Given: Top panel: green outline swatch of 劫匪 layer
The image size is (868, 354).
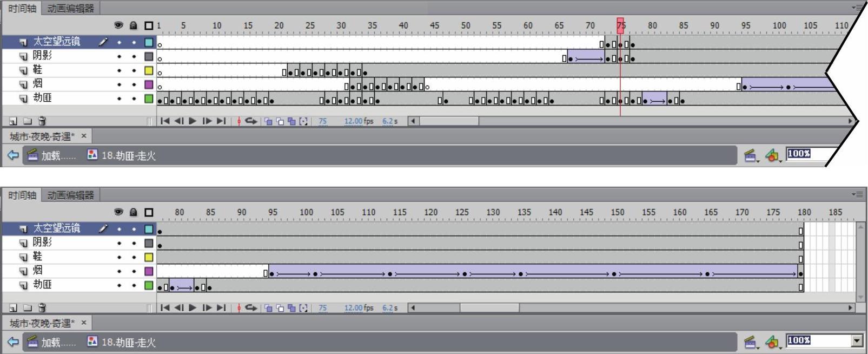Looking at the screenshot, I should pos(149,99).
